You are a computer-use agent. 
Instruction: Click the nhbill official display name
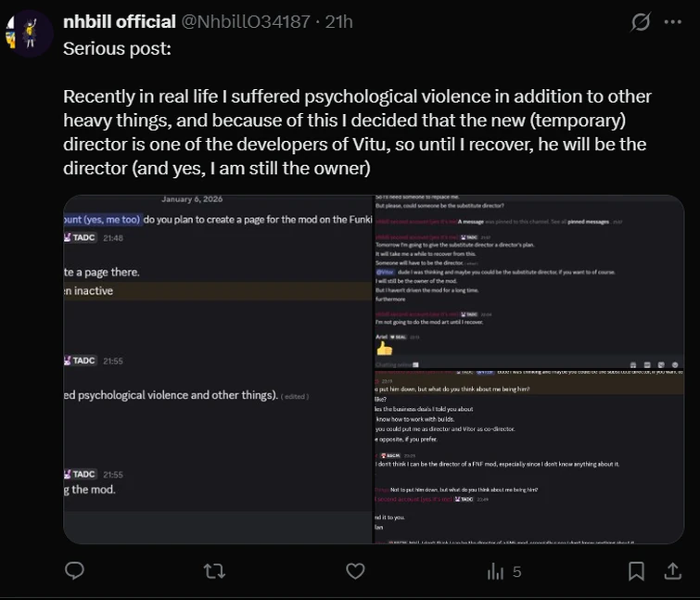point(119,21)
